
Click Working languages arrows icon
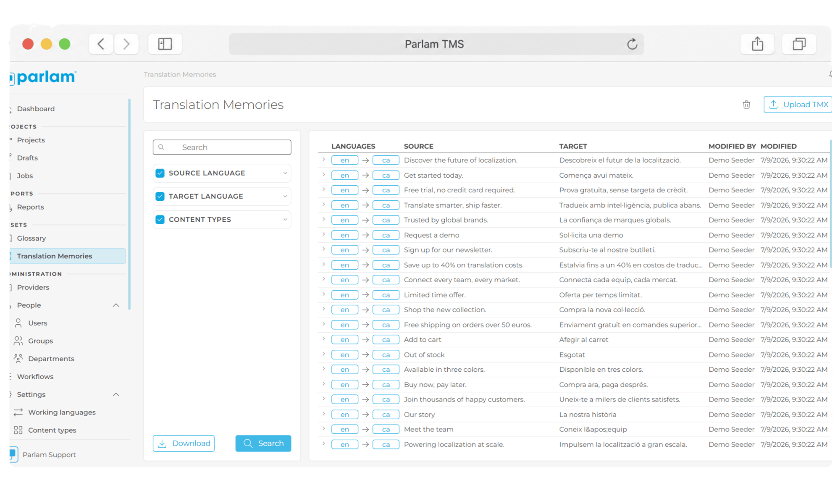tap(18, 412)
